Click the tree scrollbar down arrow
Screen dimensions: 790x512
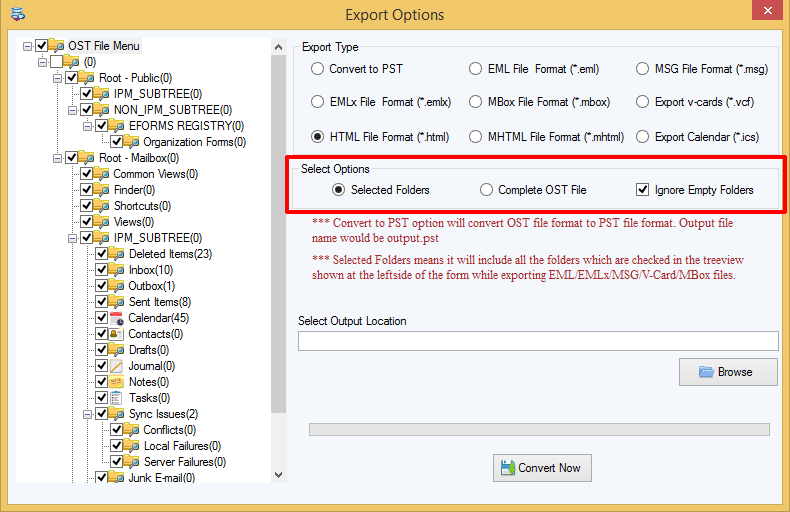pos(278,475)
